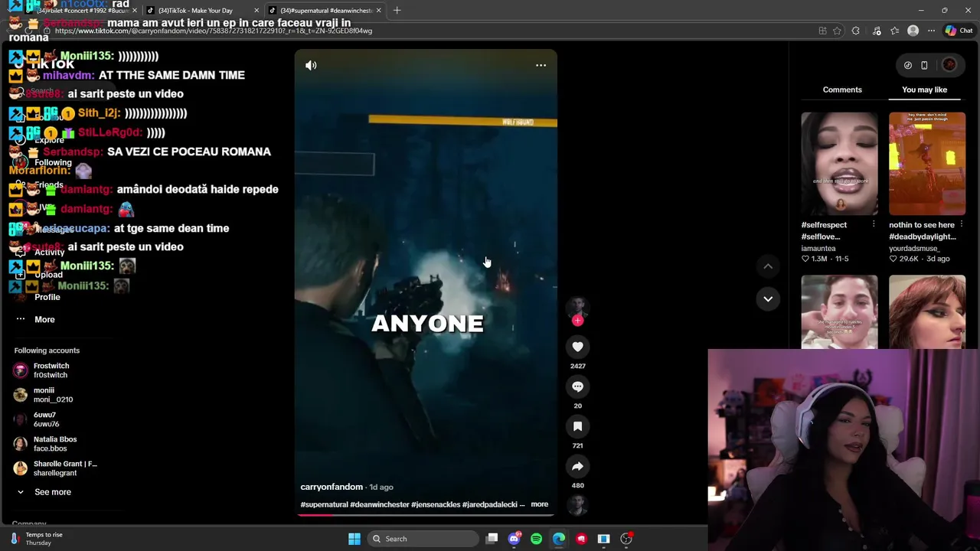Switch to the You may like tab
The width and height of the screenshot is (980, 551).
point(924,90)
